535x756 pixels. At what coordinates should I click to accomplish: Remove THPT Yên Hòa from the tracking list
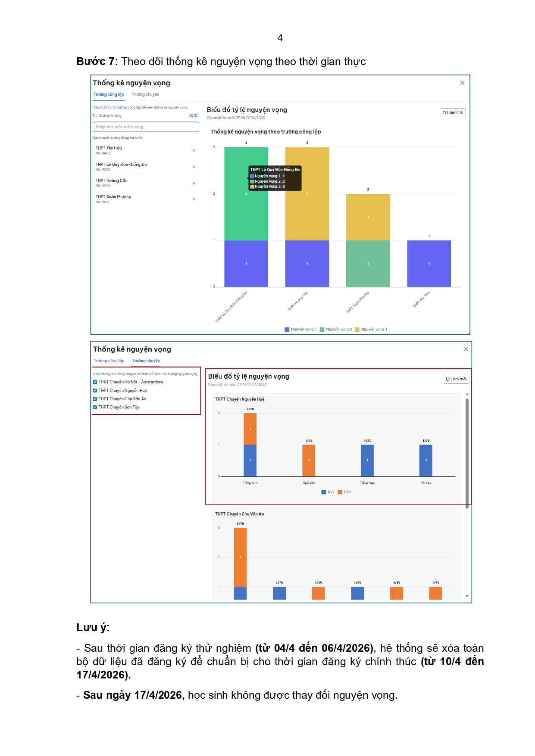(194, 150)
